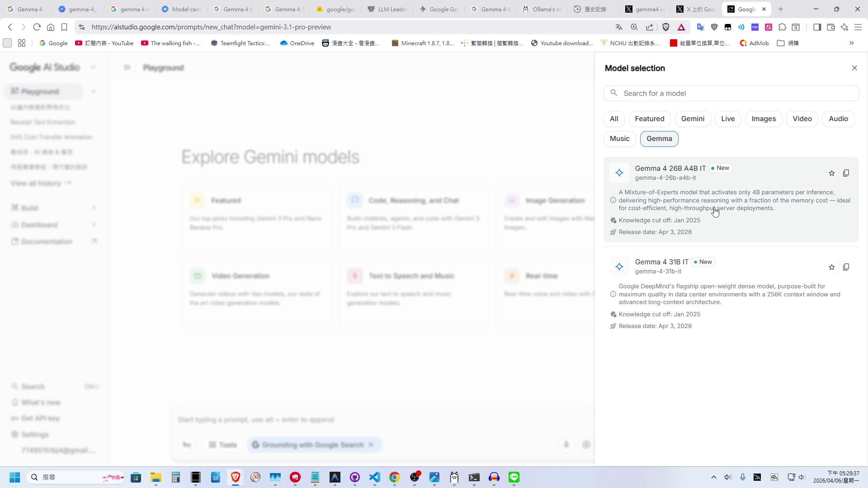Select the Live filter chip
This screenshot has width=868, height=488.
point(728,119)
